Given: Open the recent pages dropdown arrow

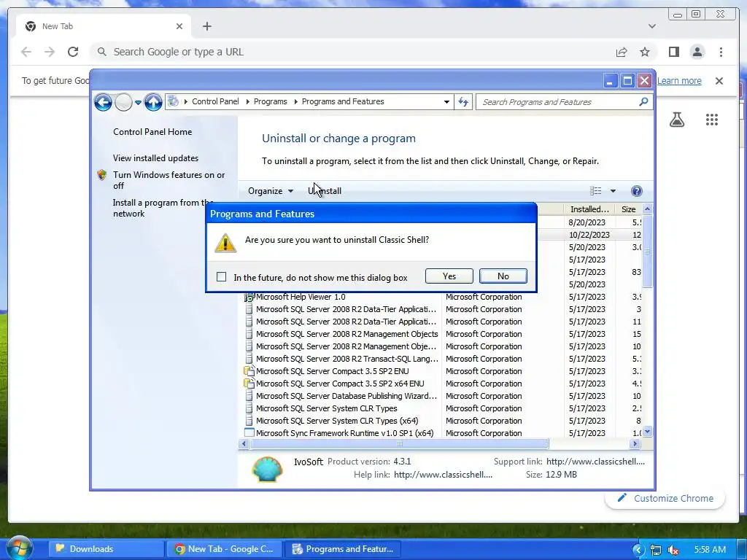Looking at the screenshot, I should (138, 102).
